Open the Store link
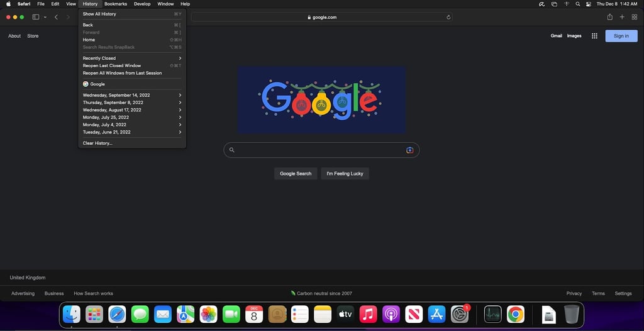The image size is (644, 331). (x=33, y=36)
